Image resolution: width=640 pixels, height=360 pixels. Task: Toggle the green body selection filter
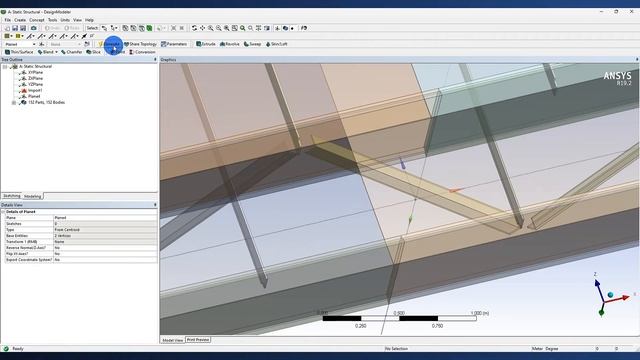149,28
